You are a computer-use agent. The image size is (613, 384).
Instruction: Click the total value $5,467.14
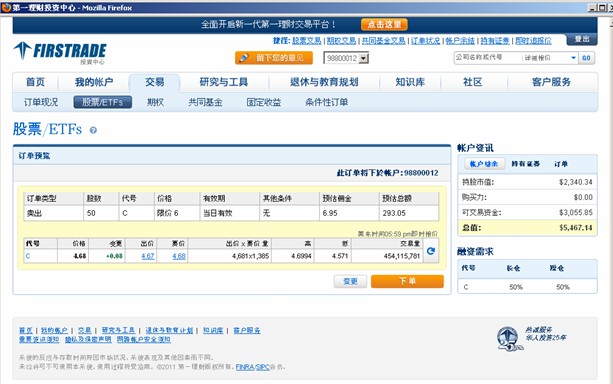[x=576, y=228]
